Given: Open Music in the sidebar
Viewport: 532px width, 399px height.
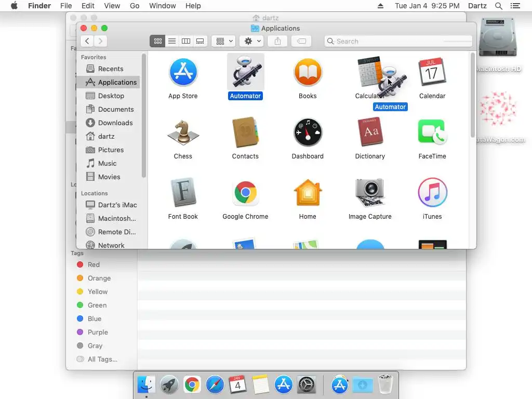Looking at the screenshot, I should (x=108, y=164).
